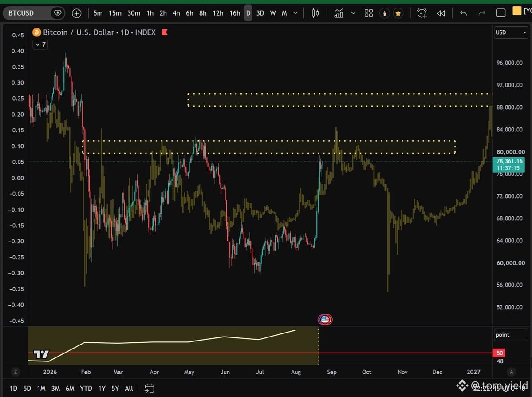Toggle the weekly W interval
Screen dimensions: 532x397
tap(273, 13)
